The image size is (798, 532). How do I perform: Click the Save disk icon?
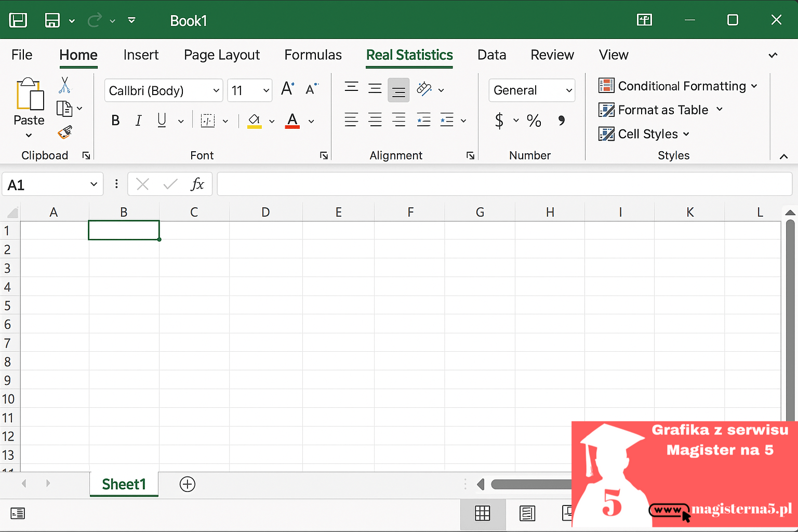52,20
